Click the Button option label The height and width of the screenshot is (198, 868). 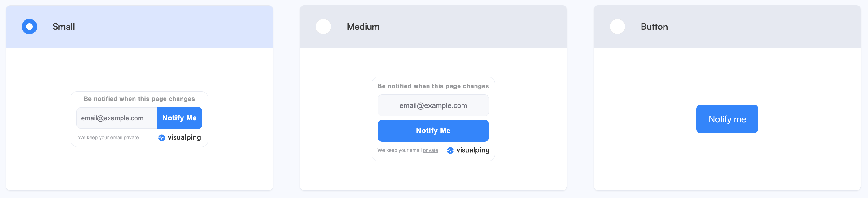tap(654, 27)
